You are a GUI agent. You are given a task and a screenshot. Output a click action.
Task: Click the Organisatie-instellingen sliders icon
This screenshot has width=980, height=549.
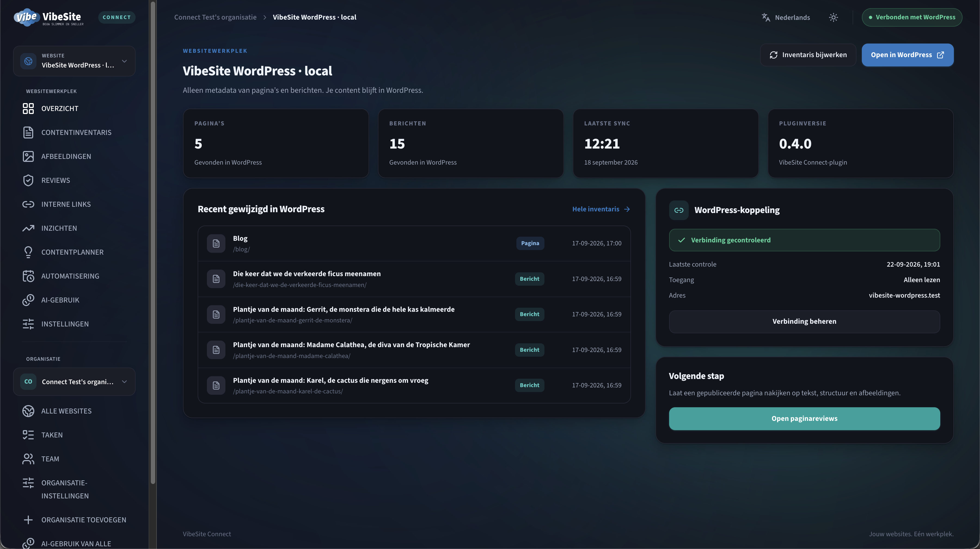pyautogui.click(x=28, y=483)
